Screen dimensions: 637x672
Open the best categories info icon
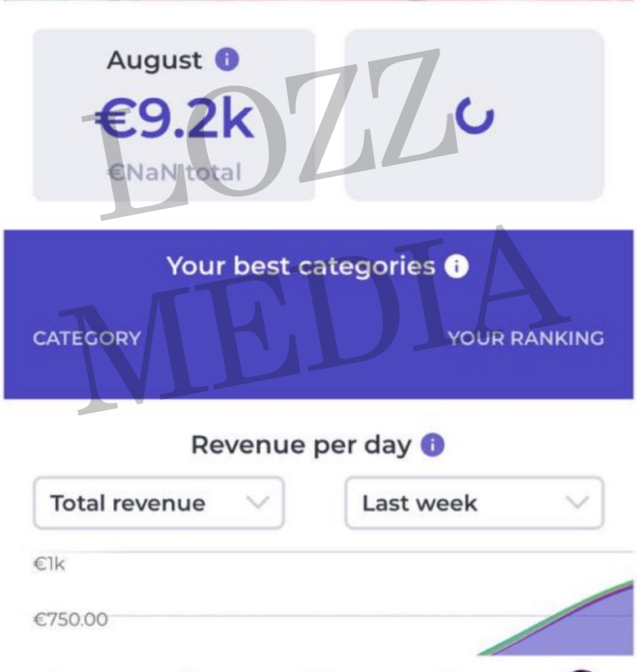(456, 266)
